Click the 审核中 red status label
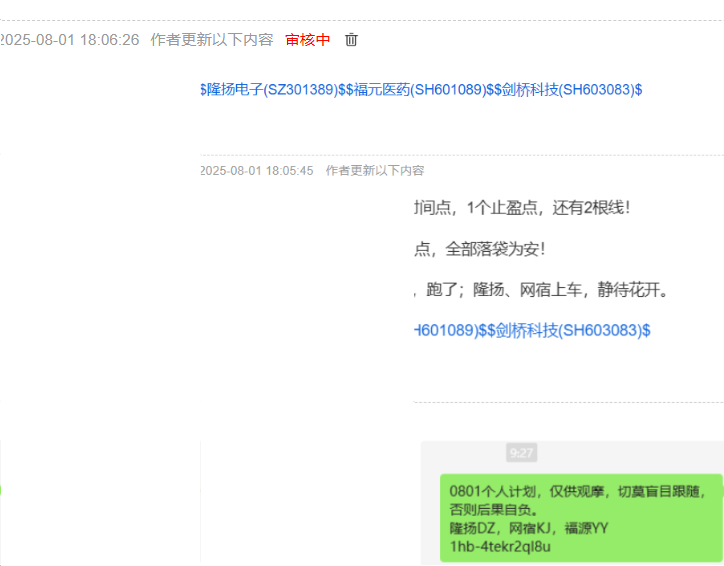The image size is (724, 566). [308, 40]
